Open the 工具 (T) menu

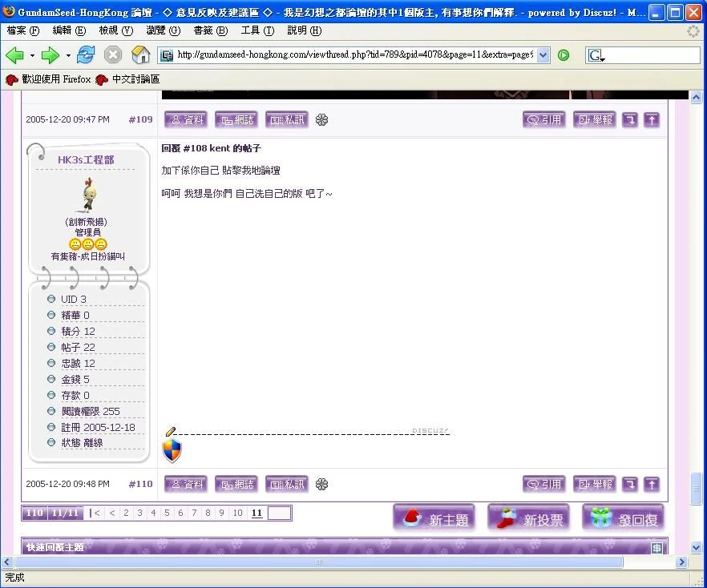[x=257, y=30]
